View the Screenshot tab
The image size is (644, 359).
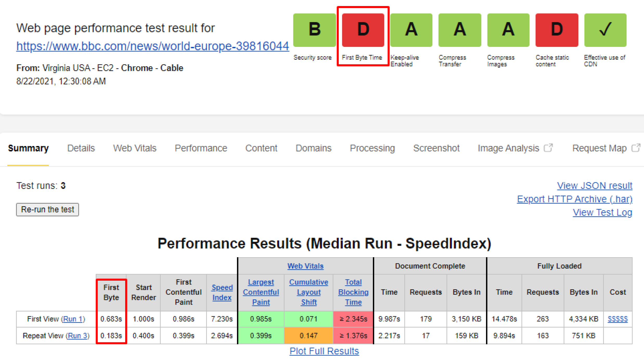coord(436,148)
